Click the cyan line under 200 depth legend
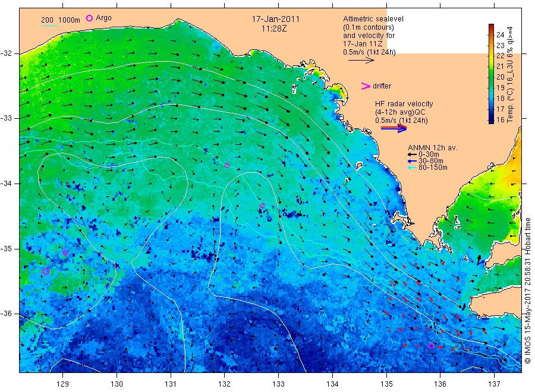The width and height of the screenshot is (535, 392). [49, 26]
